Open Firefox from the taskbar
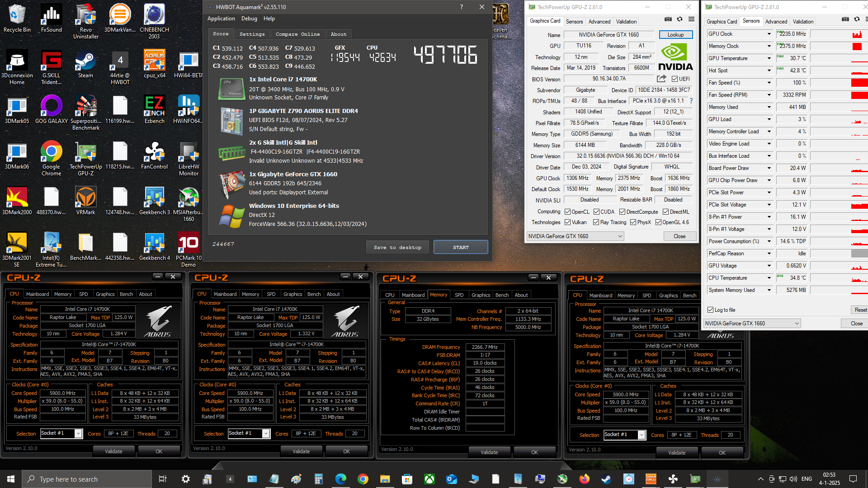 click(584, 479)
